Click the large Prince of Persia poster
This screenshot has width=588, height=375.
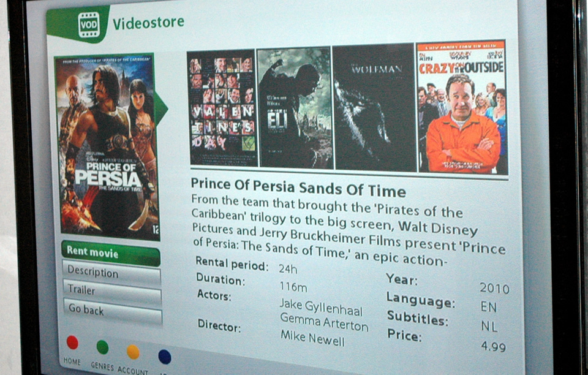coord(107,147)
